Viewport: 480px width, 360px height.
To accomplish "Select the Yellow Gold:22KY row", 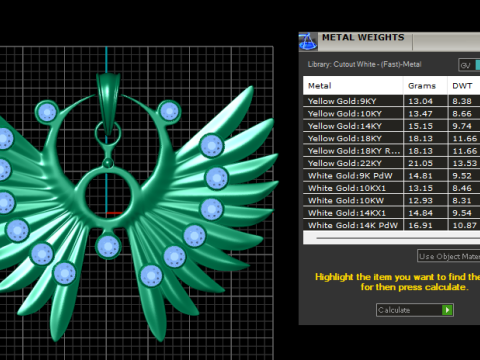I will point(392,163).
